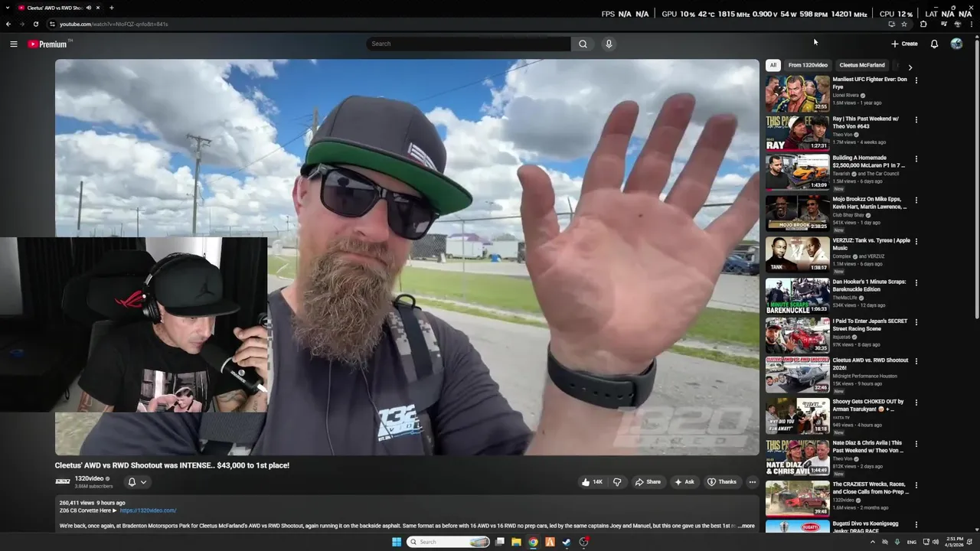The image size is (980, 551).
Task: Share this video
Action: (648, 482)
